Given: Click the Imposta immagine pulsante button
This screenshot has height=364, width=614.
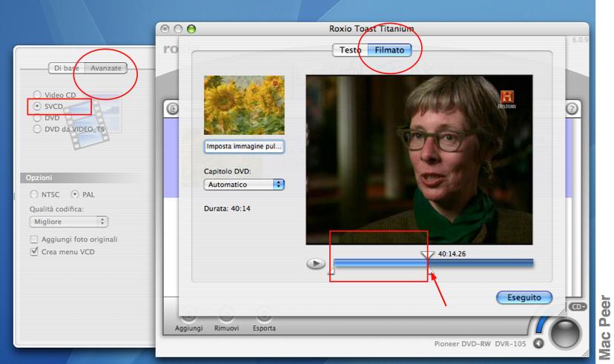Looking at the screenshot, I should (243, 146).
